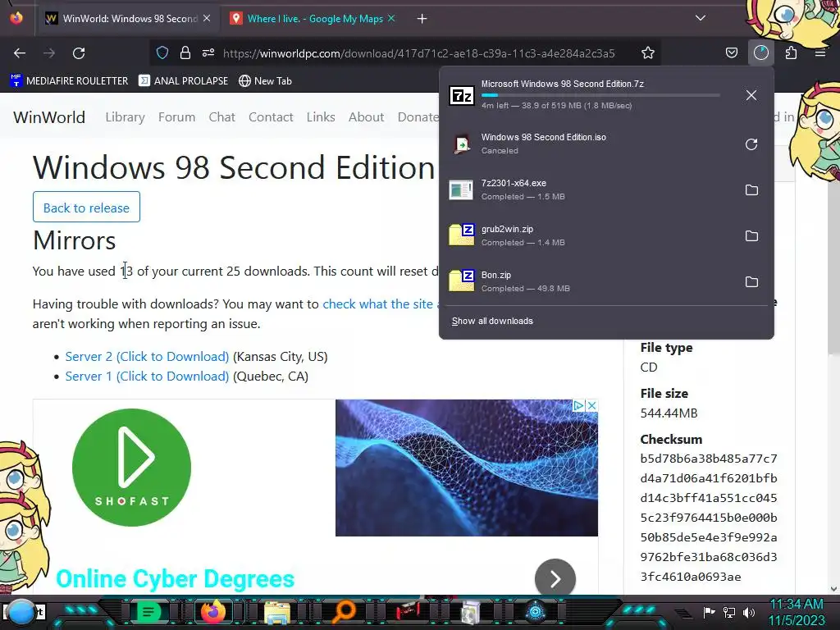Show grub2win.zip in its folder
The image size is (840, 630).
[x=751, y=236]
